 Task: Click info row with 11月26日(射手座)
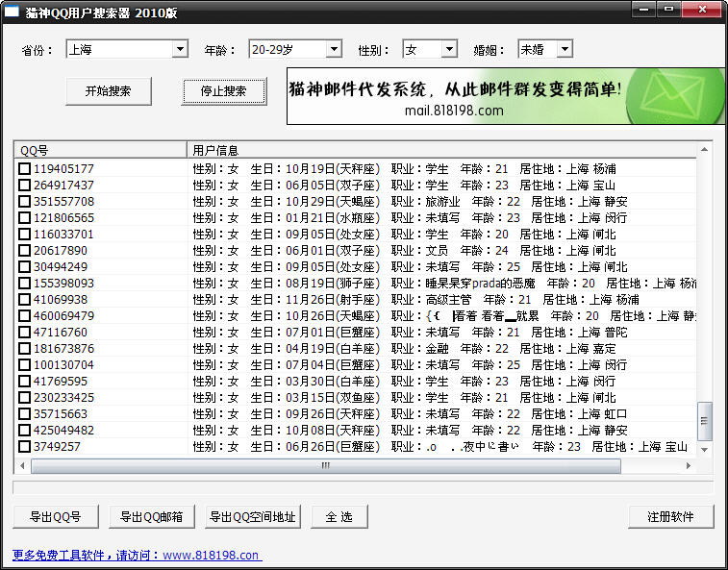(x=415, y=299)
